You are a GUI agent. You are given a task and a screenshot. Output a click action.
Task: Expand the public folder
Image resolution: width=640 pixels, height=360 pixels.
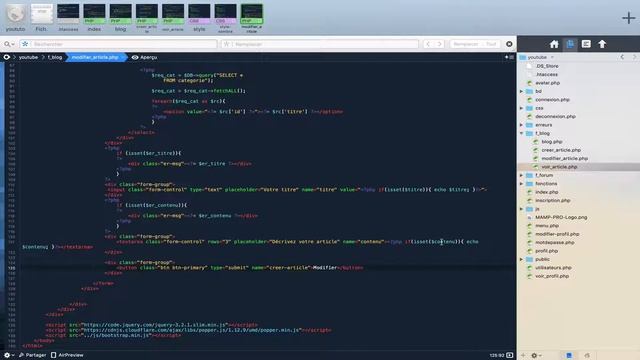pyautogui.click(x=521, y=260)
